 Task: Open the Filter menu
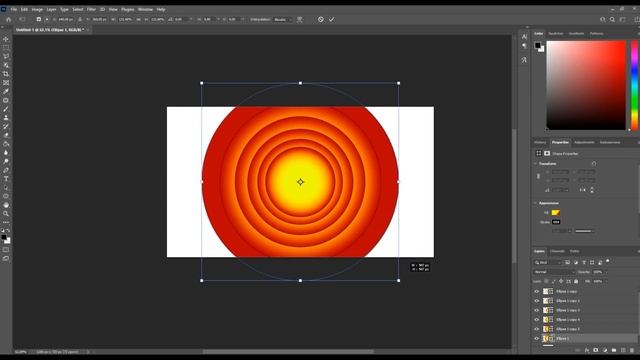[91, 9]
